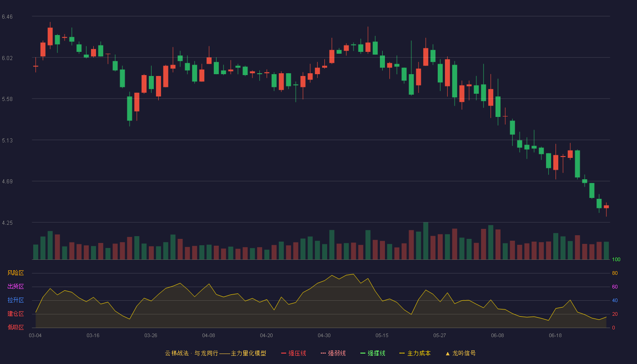The image size is (637, 364).
Task: Click the 20 indicator scale value
Action: tap(615, 314)
